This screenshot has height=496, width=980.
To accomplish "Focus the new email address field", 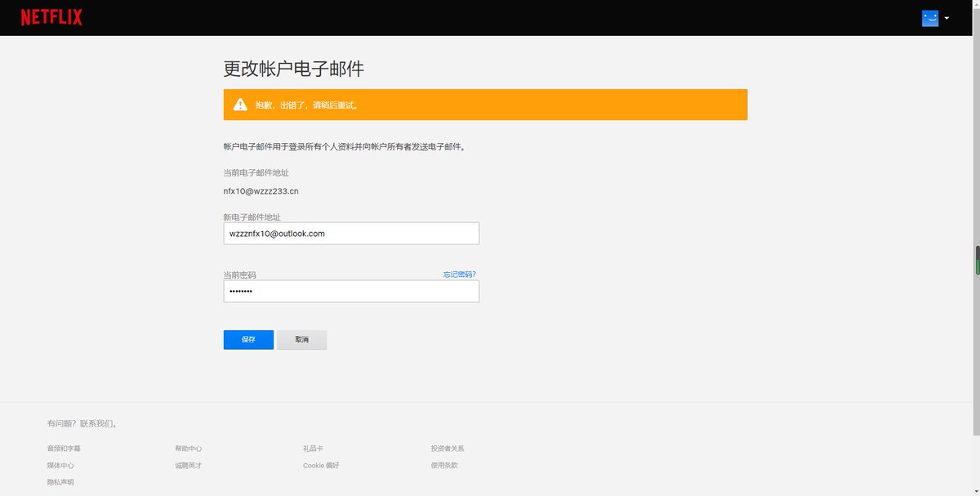I will (351, 234).
